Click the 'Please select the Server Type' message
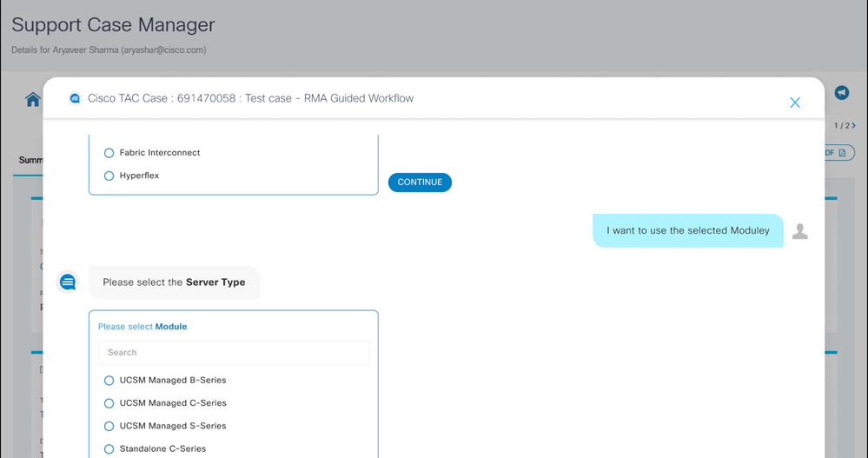This screenshot has height=458, width=868. 174,282
